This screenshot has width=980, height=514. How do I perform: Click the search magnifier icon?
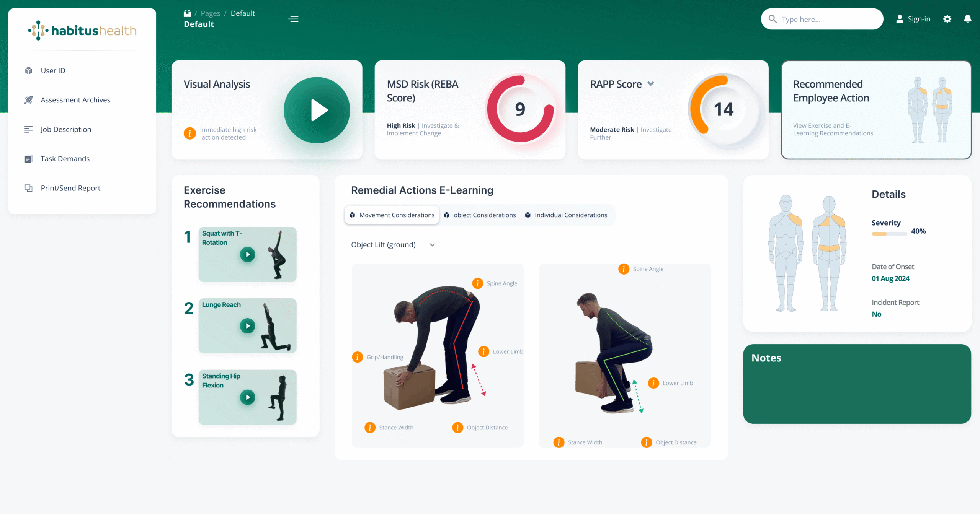tap(773, 19)
